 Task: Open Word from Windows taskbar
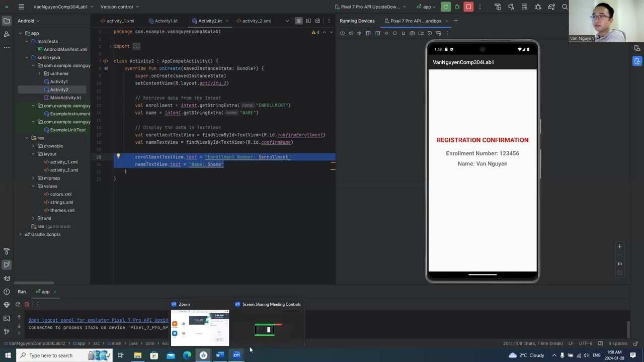tap(220, 355)
